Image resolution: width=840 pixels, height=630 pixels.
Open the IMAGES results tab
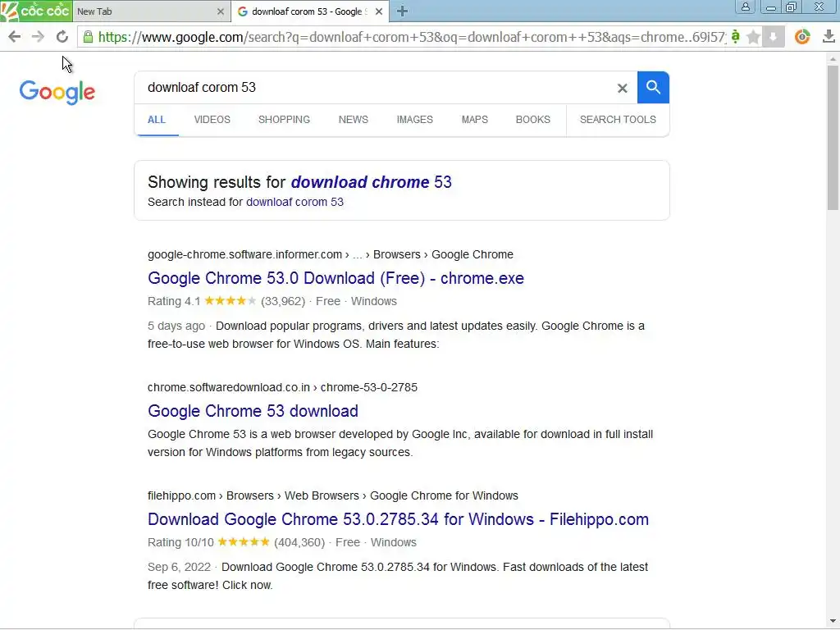coord(414,120)
